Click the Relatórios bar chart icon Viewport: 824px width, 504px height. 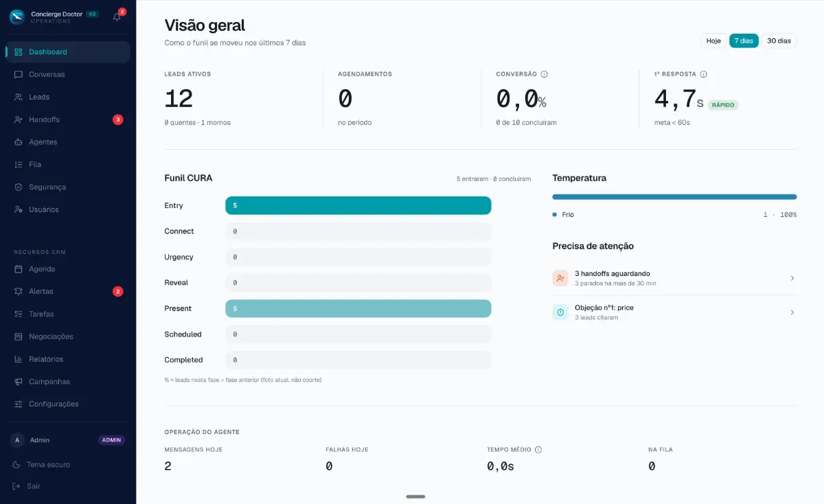click(x=19, y=359)
